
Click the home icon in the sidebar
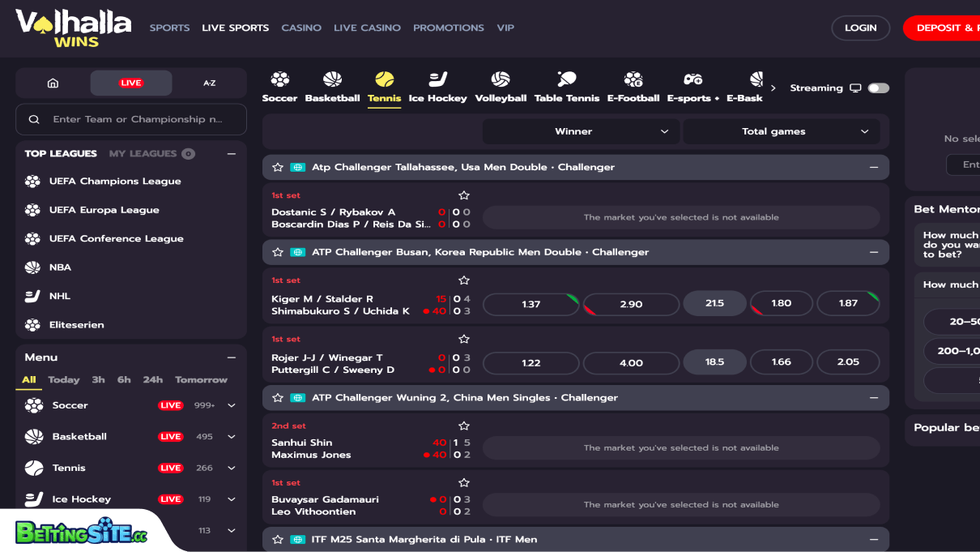click(52, 82)
